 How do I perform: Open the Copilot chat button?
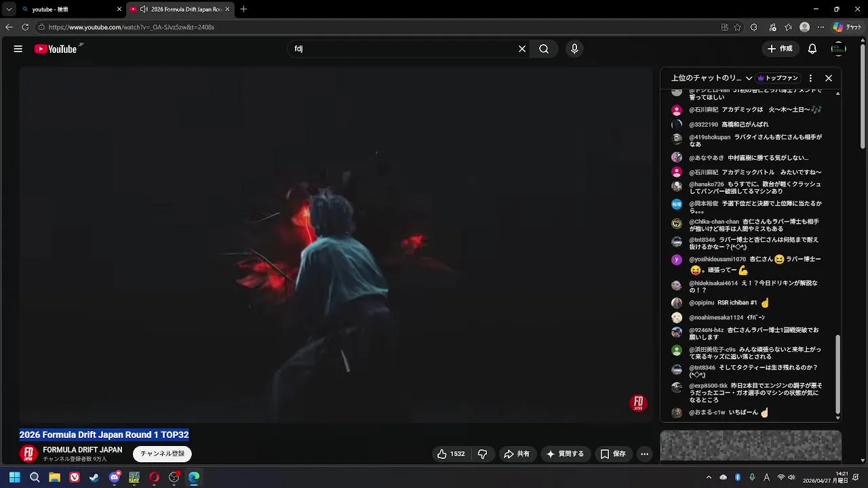(847, 27)
